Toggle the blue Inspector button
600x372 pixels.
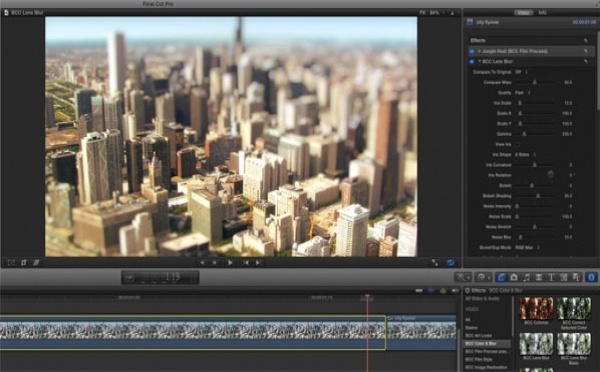591,277
